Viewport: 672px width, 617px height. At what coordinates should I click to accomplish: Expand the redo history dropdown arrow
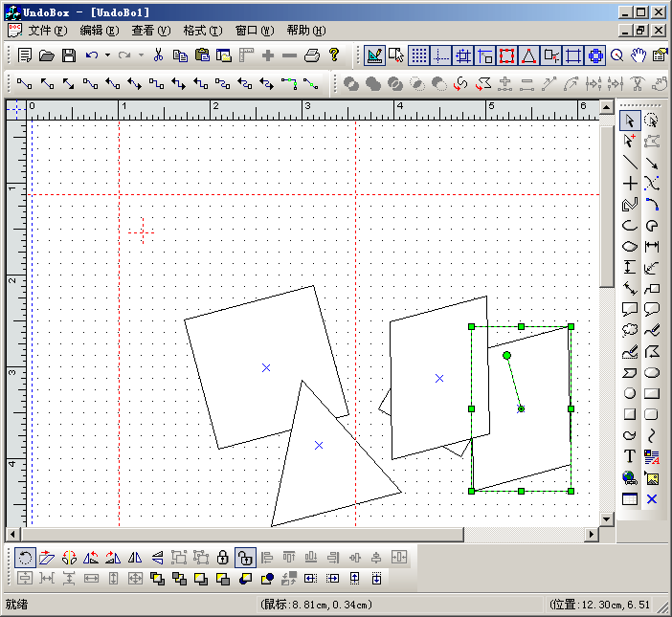141,55
